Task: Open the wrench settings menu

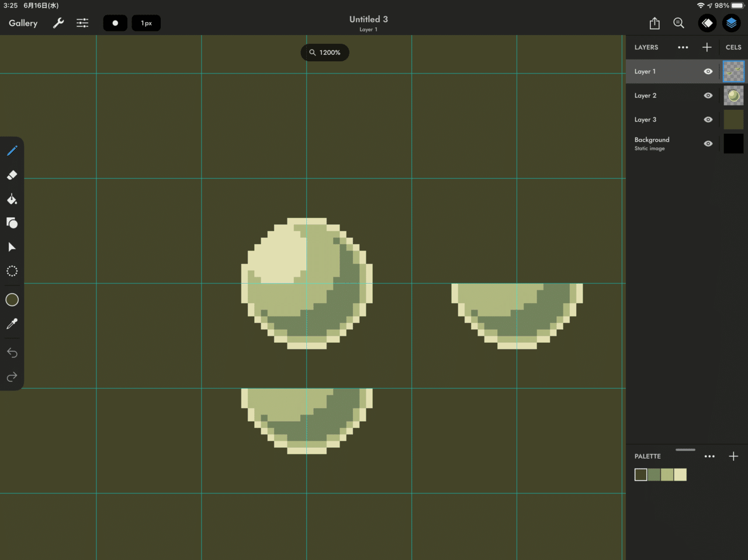Action: (58, 23)
